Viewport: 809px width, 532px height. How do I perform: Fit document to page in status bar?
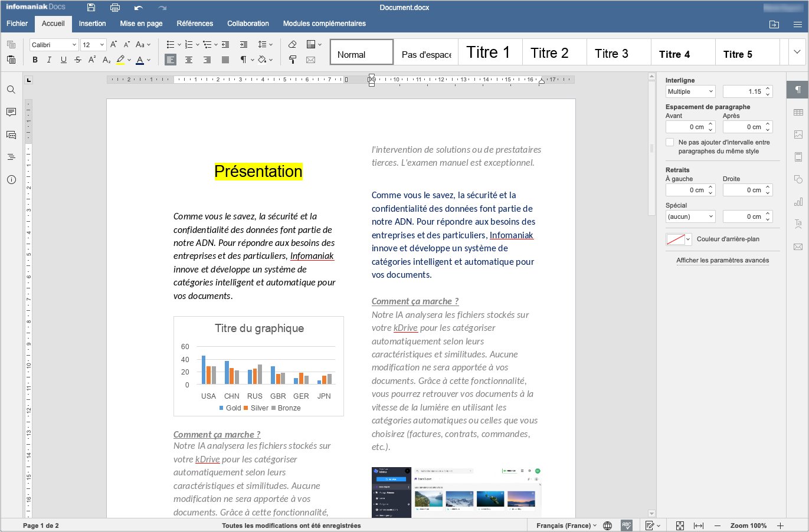coord(680,526)
